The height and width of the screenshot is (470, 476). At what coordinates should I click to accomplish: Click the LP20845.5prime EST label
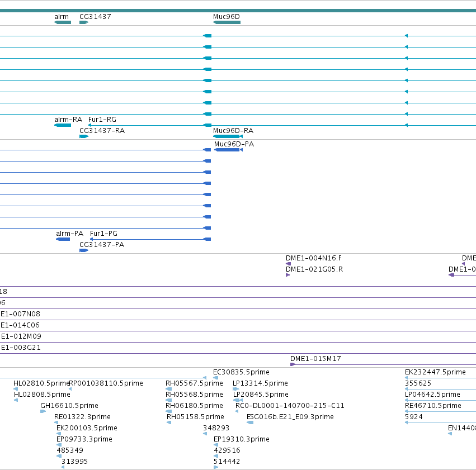tap(261, 395)
